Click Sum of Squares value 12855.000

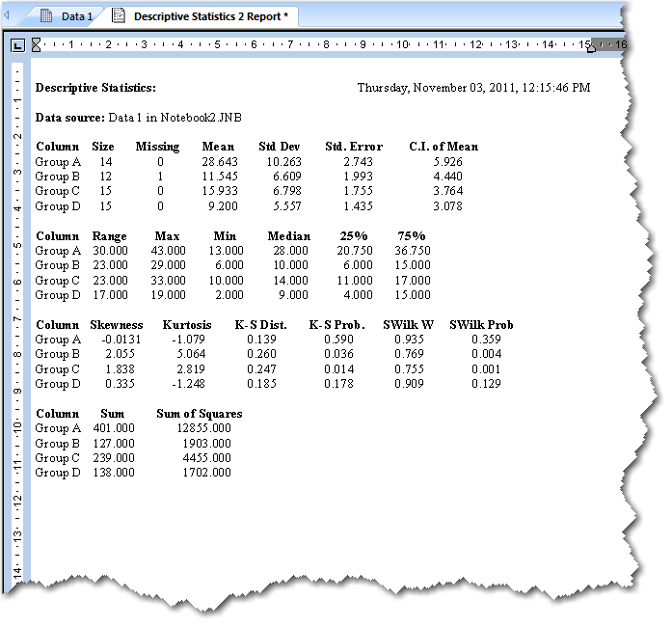click(204, 428)
